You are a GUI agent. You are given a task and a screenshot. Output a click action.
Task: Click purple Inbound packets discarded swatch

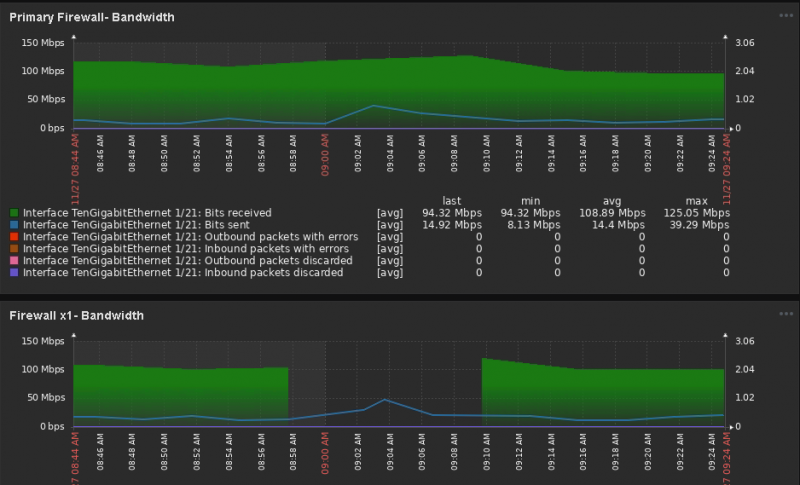(14, 273)
